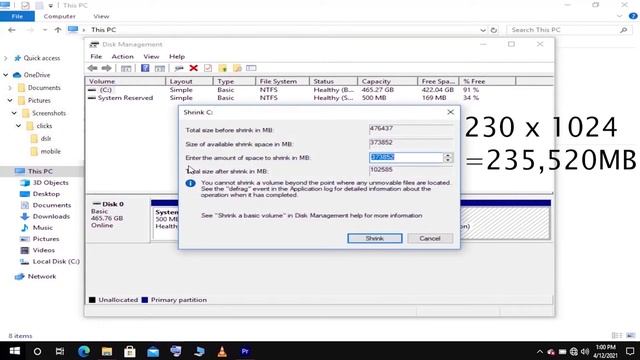The width and height of the screenshot is (640, 360).
Task: Open the View menu in Disk Management
Action: (x=151, y=57)
